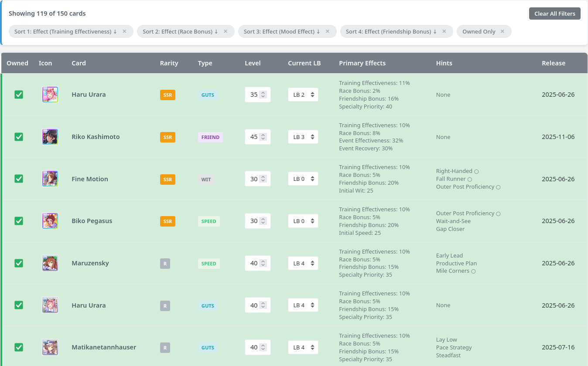Screen dimensions: 588x366
Task: Open Fine Motion's Current LB dropdown
Action: tap(303, 179)
